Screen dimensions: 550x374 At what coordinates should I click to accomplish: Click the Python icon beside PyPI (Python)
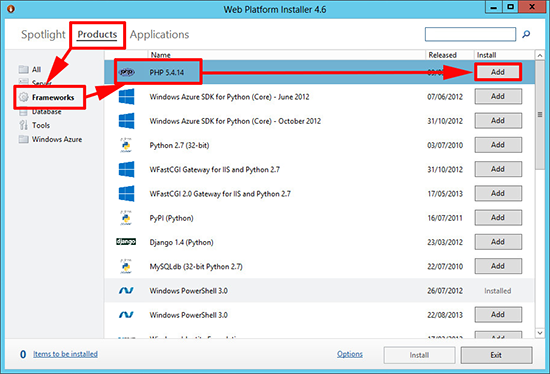coord(126,218)
